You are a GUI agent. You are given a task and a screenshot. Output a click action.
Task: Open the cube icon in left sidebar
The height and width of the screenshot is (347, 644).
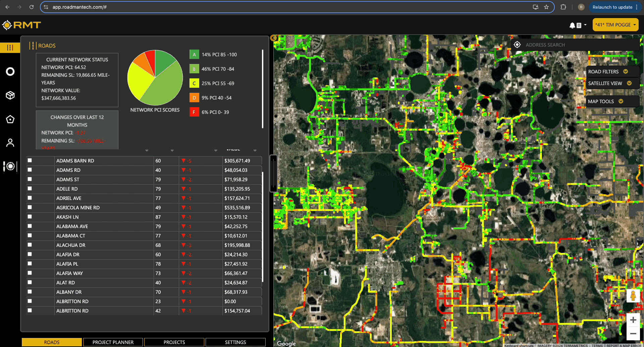pos(10,95)
